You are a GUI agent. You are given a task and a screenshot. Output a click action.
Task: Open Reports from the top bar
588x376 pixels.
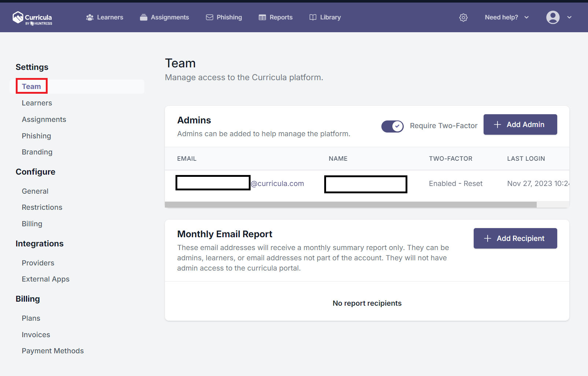275,17
